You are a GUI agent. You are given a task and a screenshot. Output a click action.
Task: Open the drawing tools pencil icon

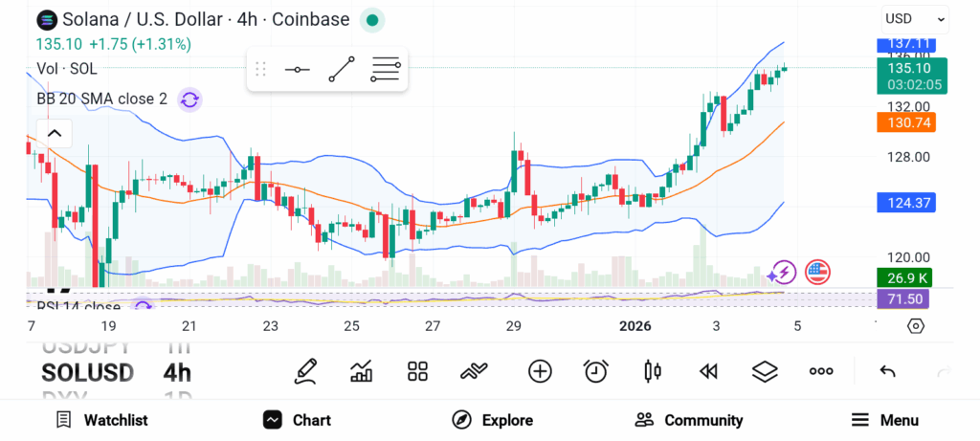(305, 371)
